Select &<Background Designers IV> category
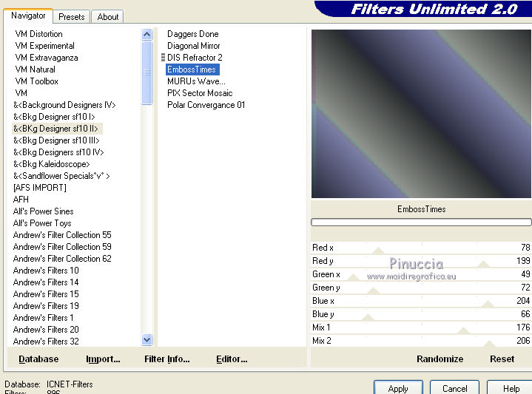532x394 pixels. click(x=64, y=105)
